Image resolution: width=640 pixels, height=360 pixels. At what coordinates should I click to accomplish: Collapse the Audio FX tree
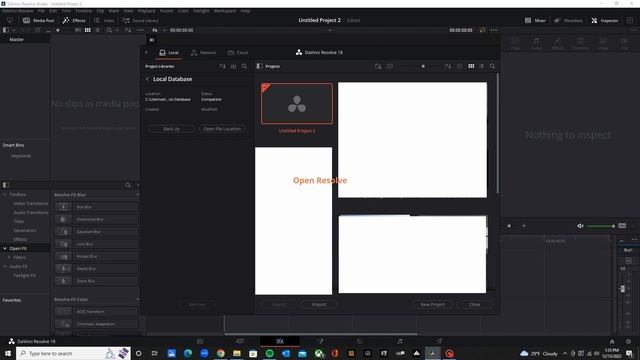(x=4, y=267)
